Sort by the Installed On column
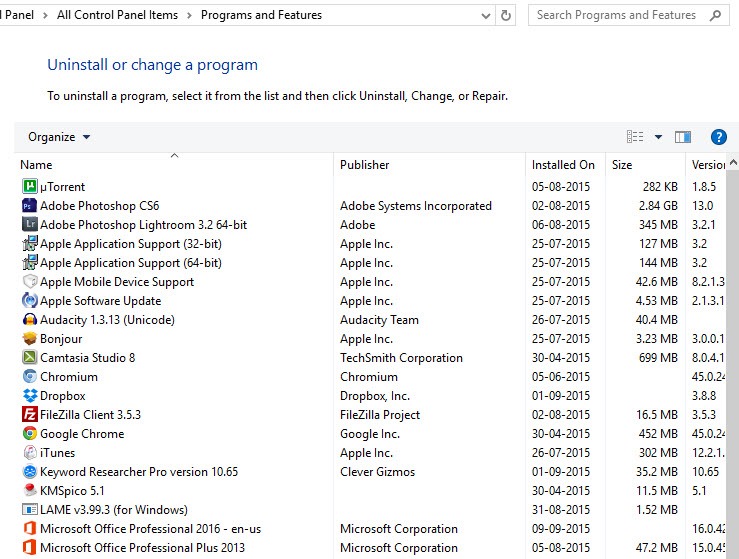 pos(566,164)
